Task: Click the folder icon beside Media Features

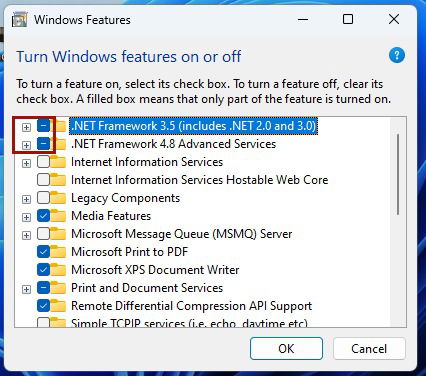Action: click(x=58, y=216)
